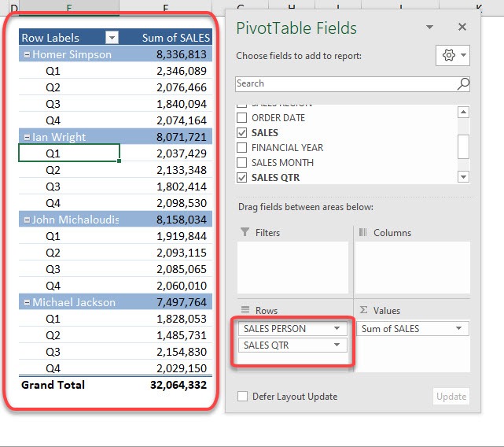Click the Columns area icon
The height and width of the screenshot is (447, 504).
(363, 232)
